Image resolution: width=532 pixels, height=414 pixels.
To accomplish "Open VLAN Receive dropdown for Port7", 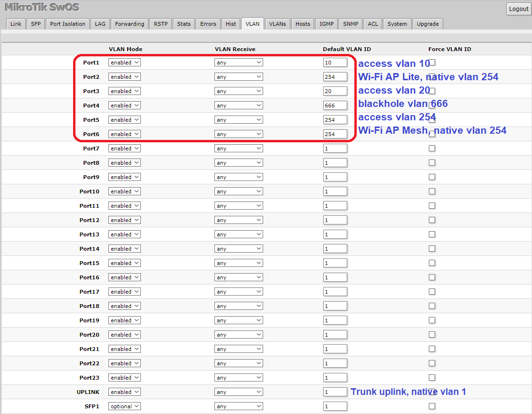I will coord(238,149).
